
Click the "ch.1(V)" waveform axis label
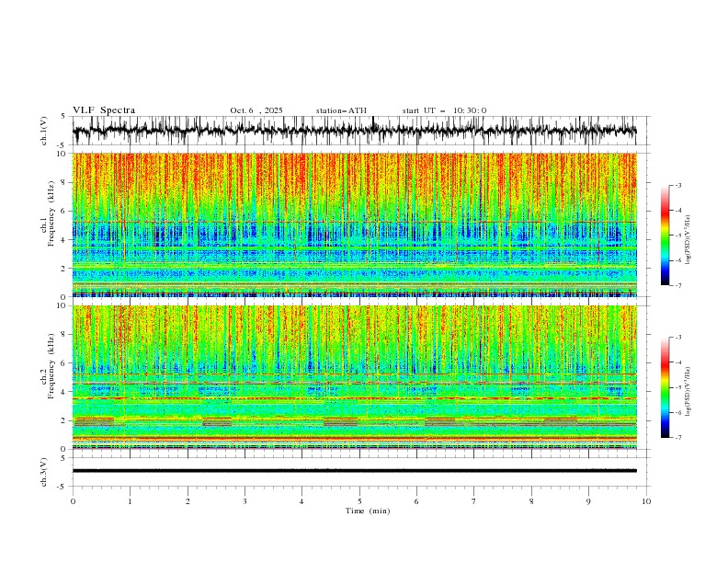(x=44, y=131)
